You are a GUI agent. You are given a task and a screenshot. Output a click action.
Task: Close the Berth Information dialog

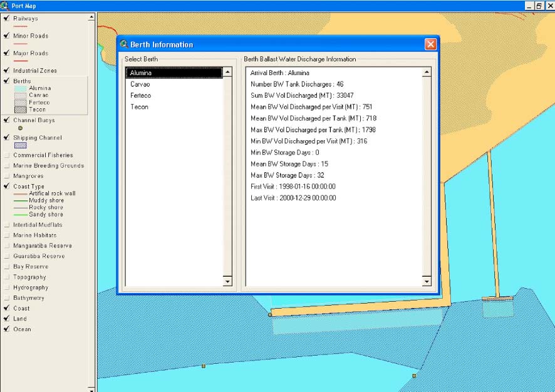point(430,44)
